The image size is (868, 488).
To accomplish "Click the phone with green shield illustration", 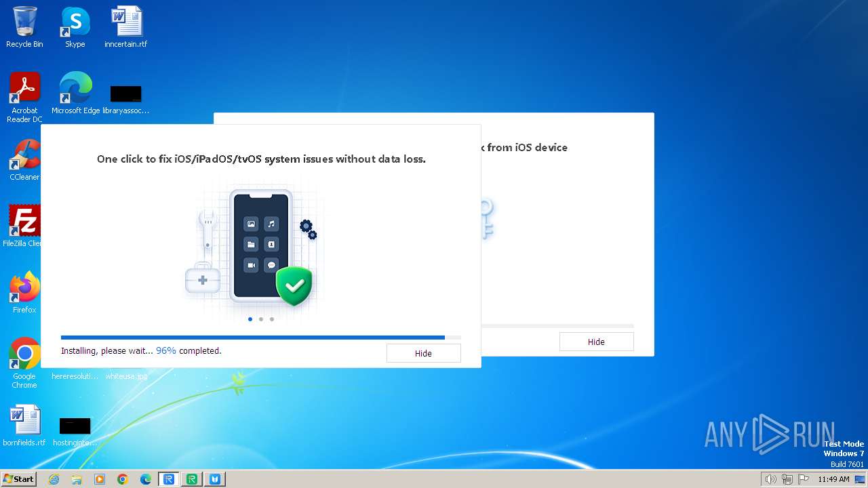I will click(261, 247).
